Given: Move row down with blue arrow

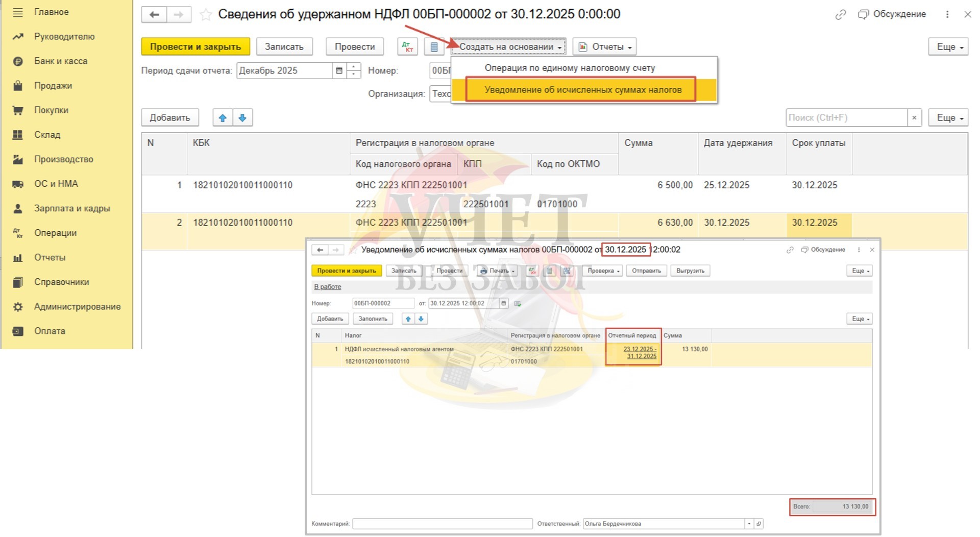Looking at the screenshot, I should pos(242,118).
